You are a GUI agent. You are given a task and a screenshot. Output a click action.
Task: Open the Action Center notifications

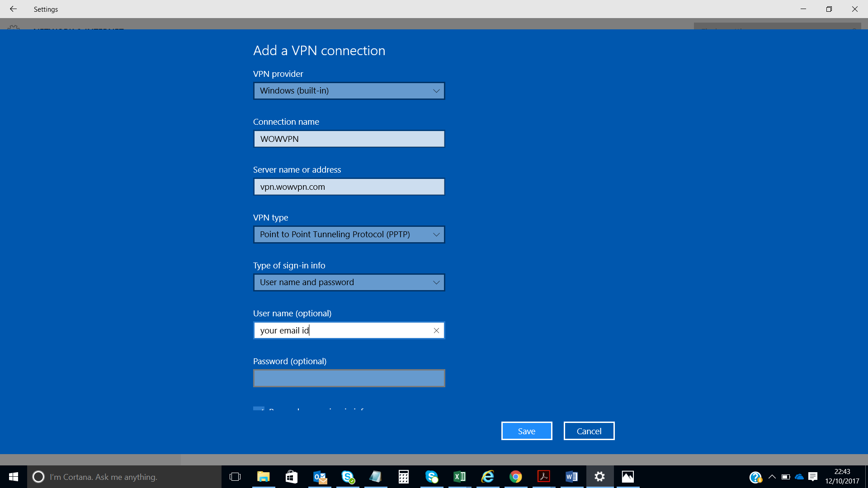(813, 477)
